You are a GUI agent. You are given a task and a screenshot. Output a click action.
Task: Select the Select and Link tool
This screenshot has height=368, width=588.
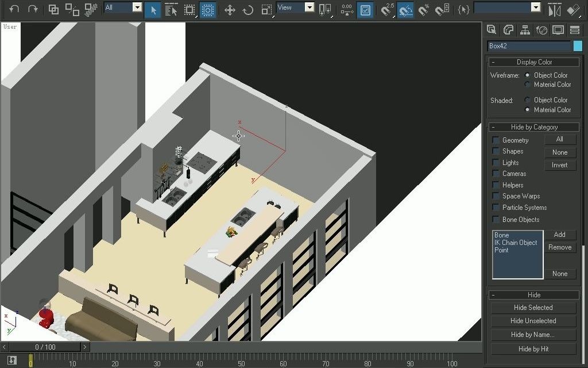[53, 10]
